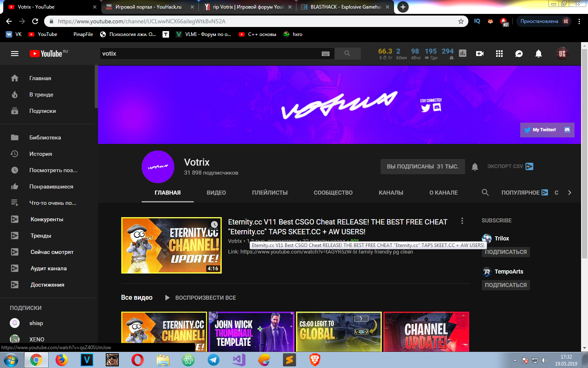Click the YouTube link in the video description
588x368 pixels.
pos(299,252)
